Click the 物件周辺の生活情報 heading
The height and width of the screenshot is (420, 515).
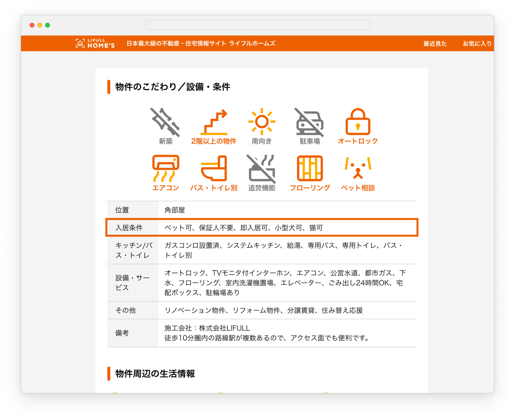tap(155, 374)
